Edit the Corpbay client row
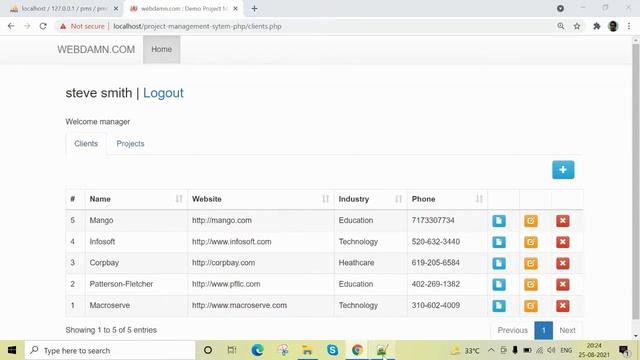The height and width of the screenshot is (360, 640). (x=531, y=263)
